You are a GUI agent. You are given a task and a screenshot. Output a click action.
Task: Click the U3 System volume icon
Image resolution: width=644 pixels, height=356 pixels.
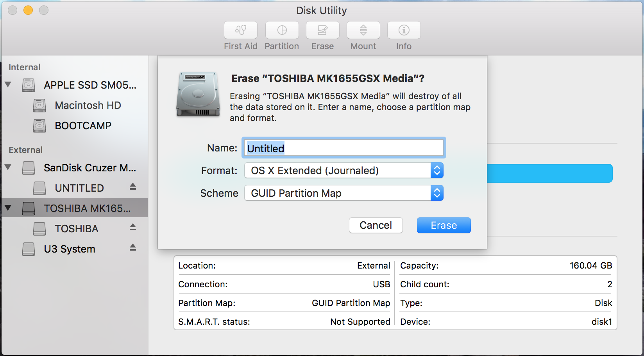click(x=29, y=249)
